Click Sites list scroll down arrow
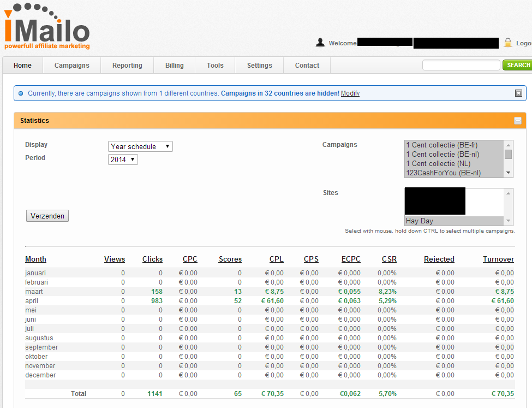The image size is (532, 408). (x=508, y=221)
